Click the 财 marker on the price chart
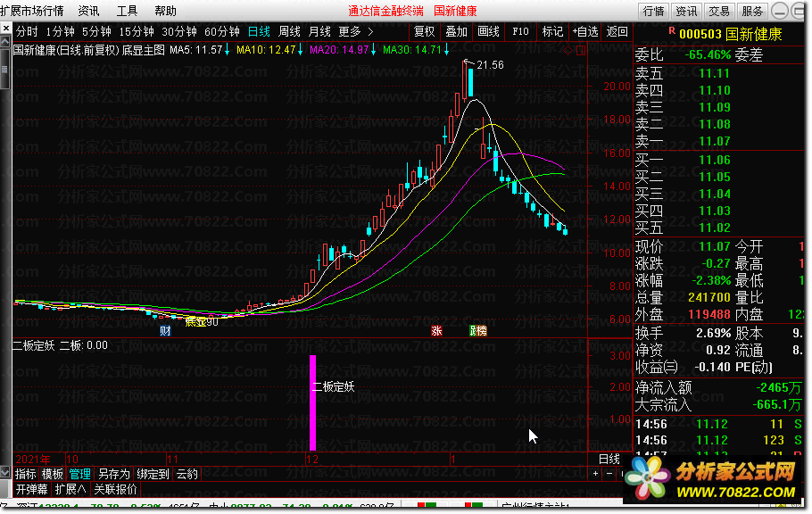 (165, 331)
